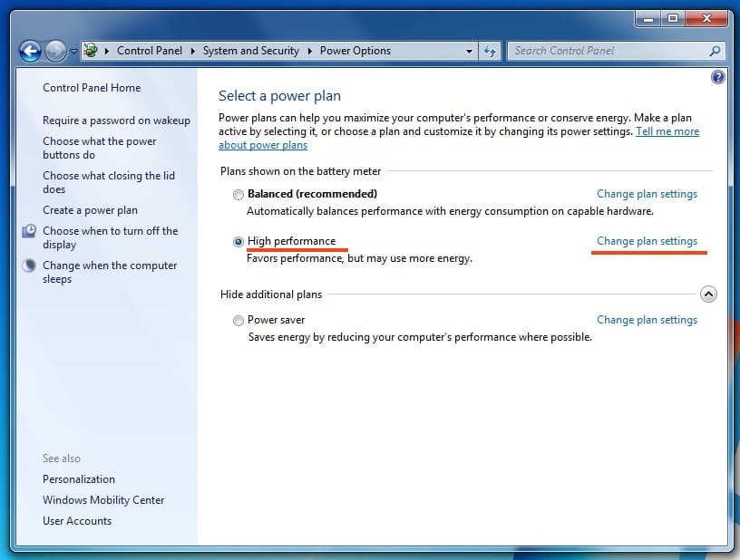Click the Forward navigation arrow button
The image size is (740, 560).
(56, 52)
